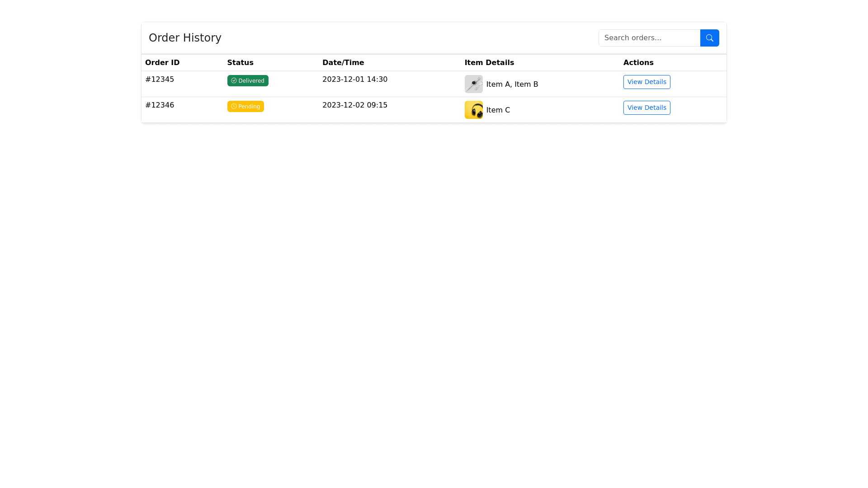Click the Order ID column header
Image resolution: width=868 pixels, height=488 pixels.
(162, 63)
